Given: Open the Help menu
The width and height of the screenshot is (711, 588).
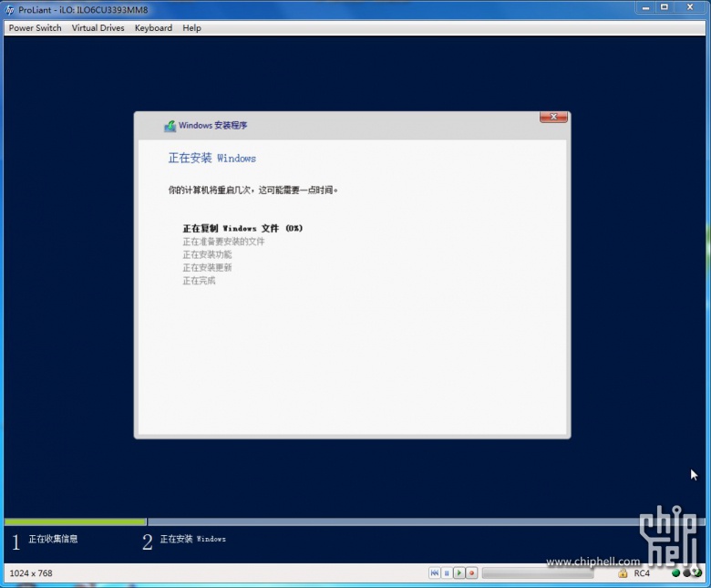Looking at the screenshot, I should tap(191, 28).
